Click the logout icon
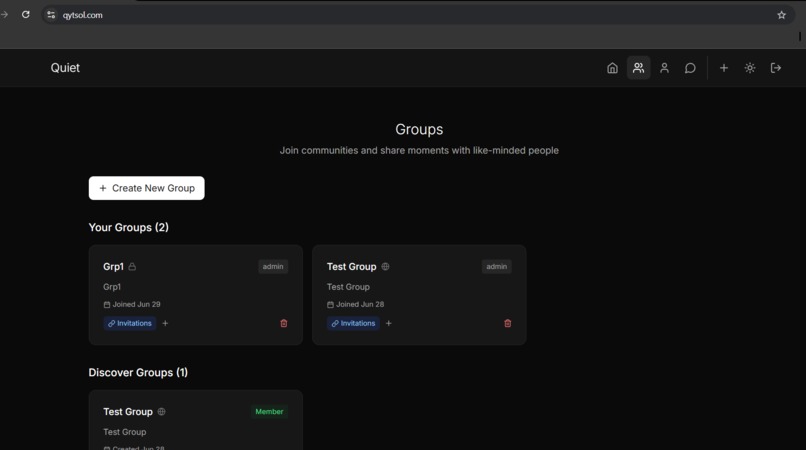This screenshot has height=450, width=806. pyautogui.click(x=776, y=68)
